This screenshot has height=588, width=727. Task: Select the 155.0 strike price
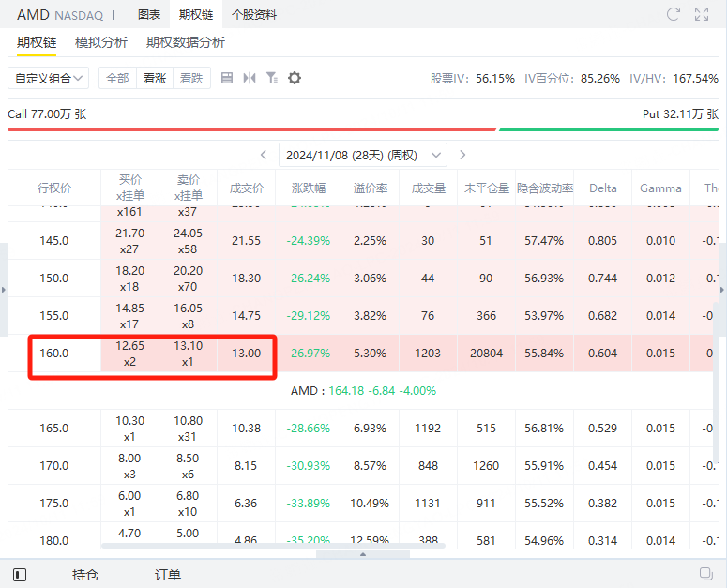tap(53, 315)
